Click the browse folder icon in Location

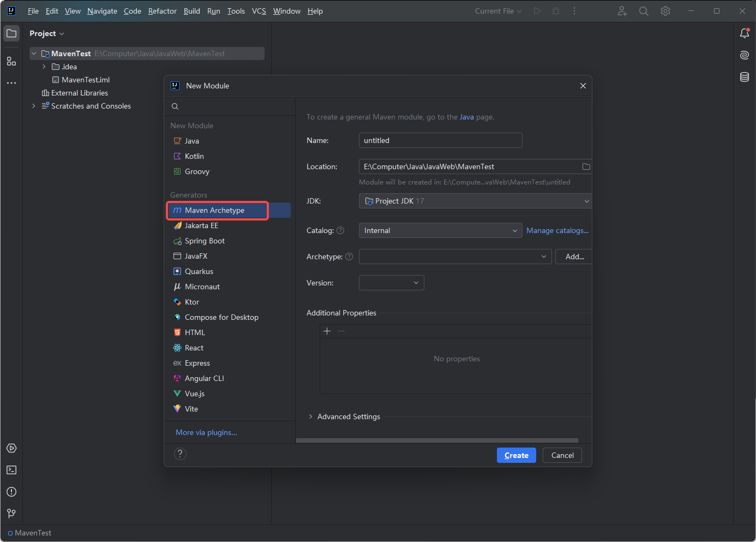coord(586,166)
